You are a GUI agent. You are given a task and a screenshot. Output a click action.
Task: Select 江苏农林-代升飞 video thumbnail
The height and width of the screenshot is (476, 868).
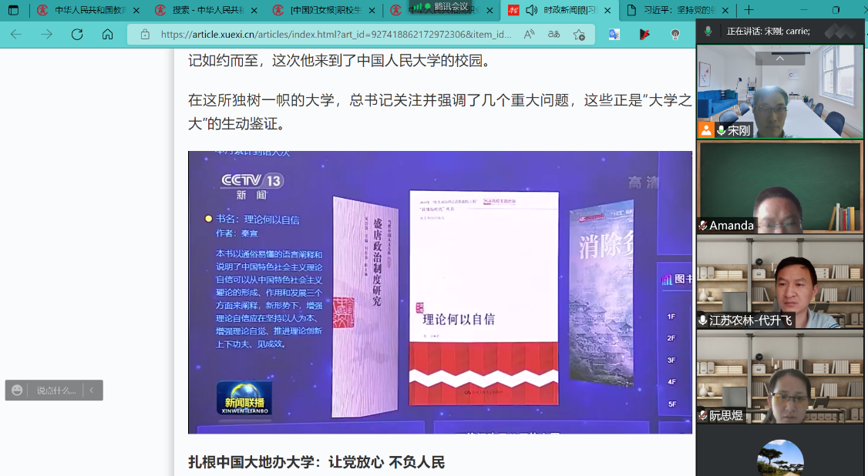tap(779, 282)
